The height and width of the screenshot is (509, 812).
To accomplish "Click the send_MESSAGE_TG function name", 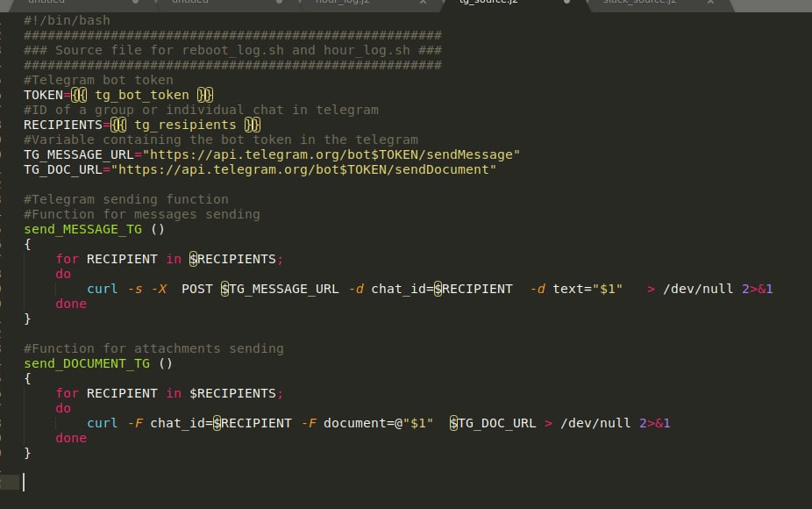I will 82,230.
